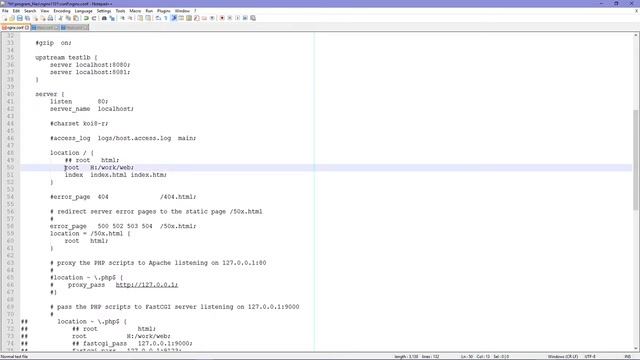Screen dimensions: 640x360
Task: Create a new document with New icon
Action: (5, 18)
